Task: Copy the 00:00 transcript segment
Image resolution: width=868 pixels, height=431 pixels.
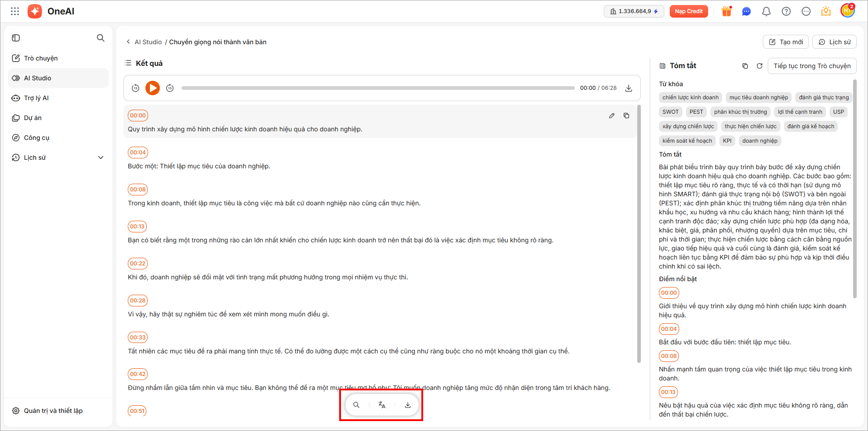Action: (x=626, y=116)
